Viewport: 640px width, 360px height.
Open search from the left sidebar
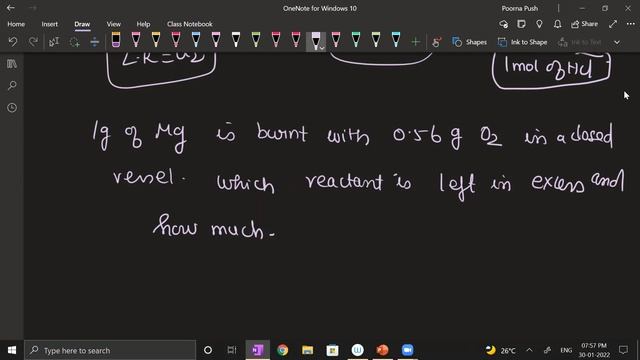coord(12,86)
